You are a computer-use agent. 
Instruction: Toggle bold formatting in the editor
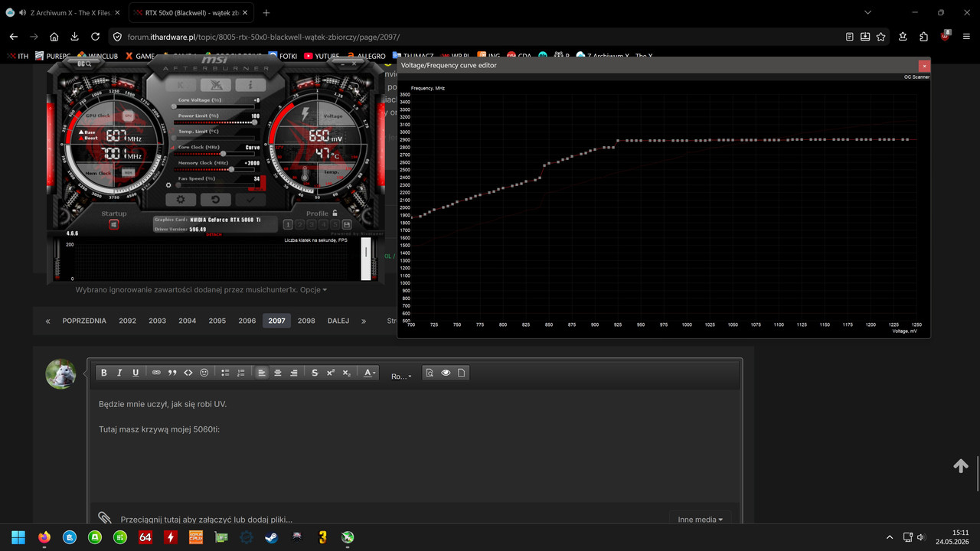tap(104, 373)
